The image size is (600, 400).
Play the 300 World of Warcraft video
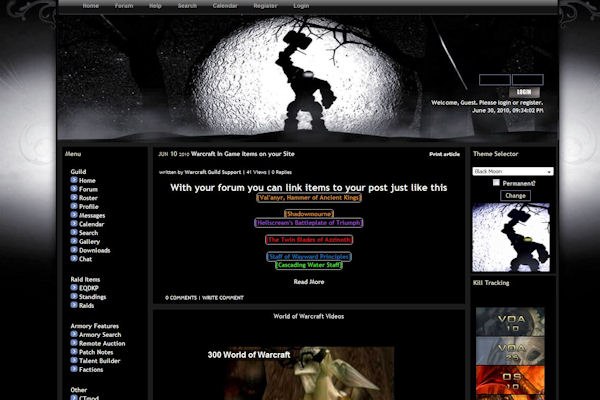(309, 373)
